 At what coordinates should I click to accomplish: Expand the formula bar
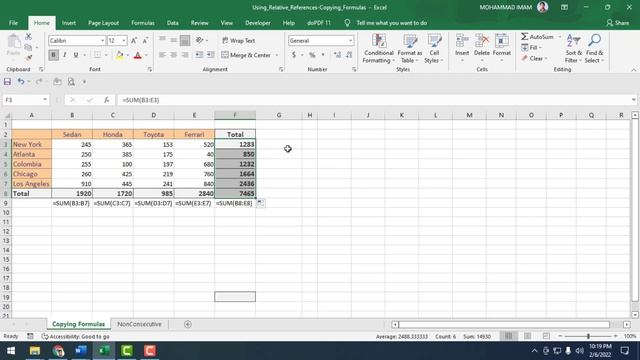tap(633, 100)
